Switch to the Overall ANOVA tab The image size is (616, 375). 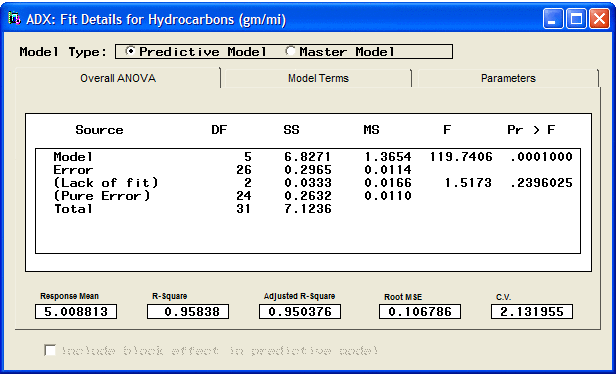pos(118,78)
